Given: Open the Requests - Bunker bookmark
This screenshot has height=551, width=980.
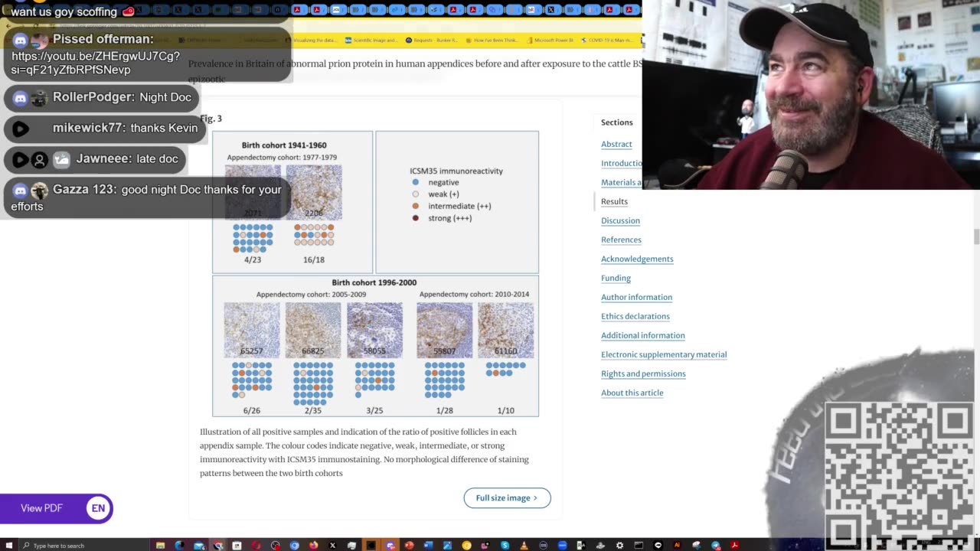Looking at the screenshot, I should 431,40.
